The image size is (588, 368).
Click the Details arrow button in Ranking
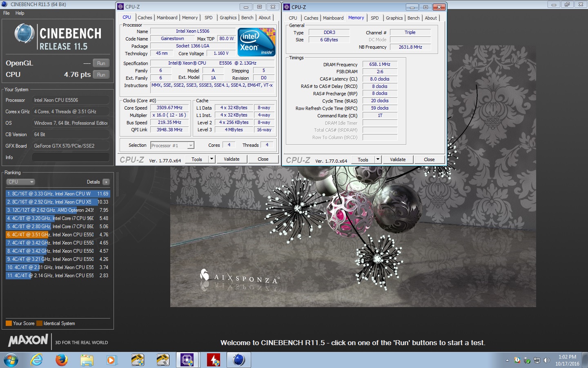(x=106, y=182)
